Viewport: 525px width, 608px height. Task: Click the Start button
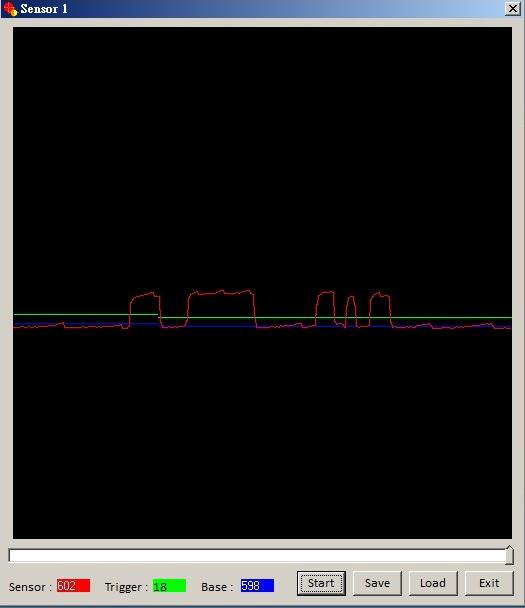[321, 583]
